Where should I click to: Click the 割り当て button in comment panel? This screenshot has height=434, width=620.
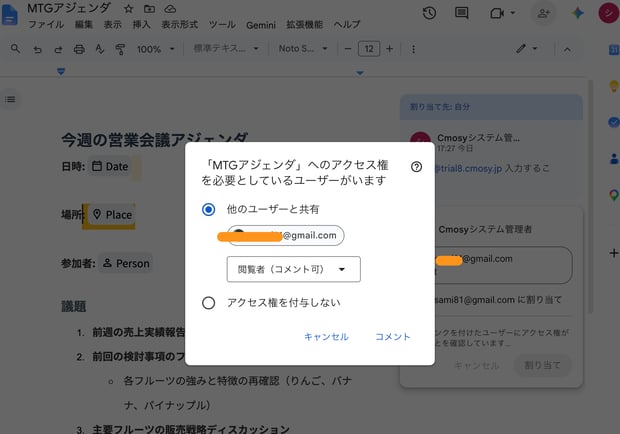(542, 365)
